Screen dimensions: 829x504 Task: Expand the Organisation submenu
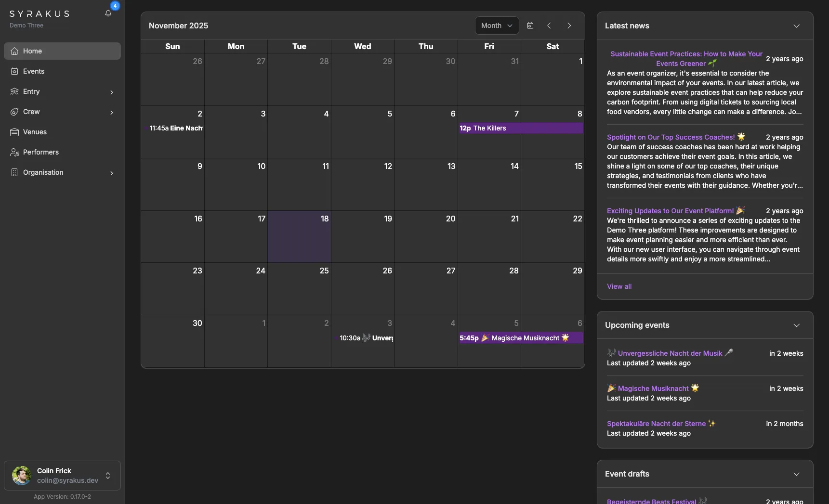coord(111,173)
